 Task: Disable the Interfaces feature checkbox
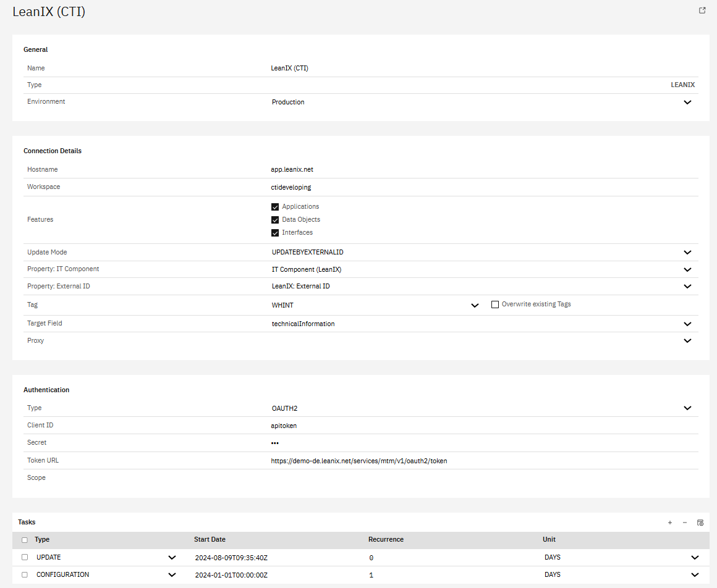point(275,233)
